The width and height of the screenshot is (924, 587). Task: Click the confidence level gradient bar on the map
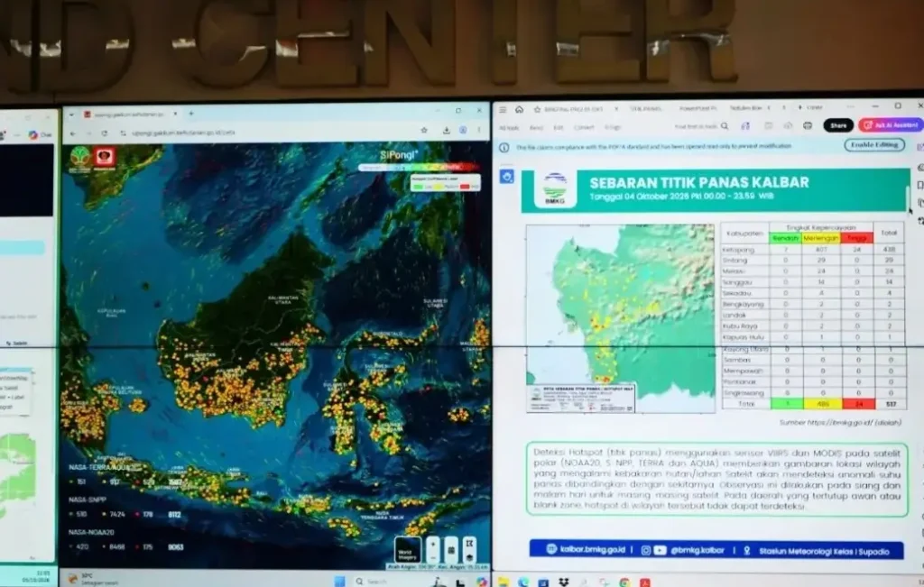coord(419,167)
